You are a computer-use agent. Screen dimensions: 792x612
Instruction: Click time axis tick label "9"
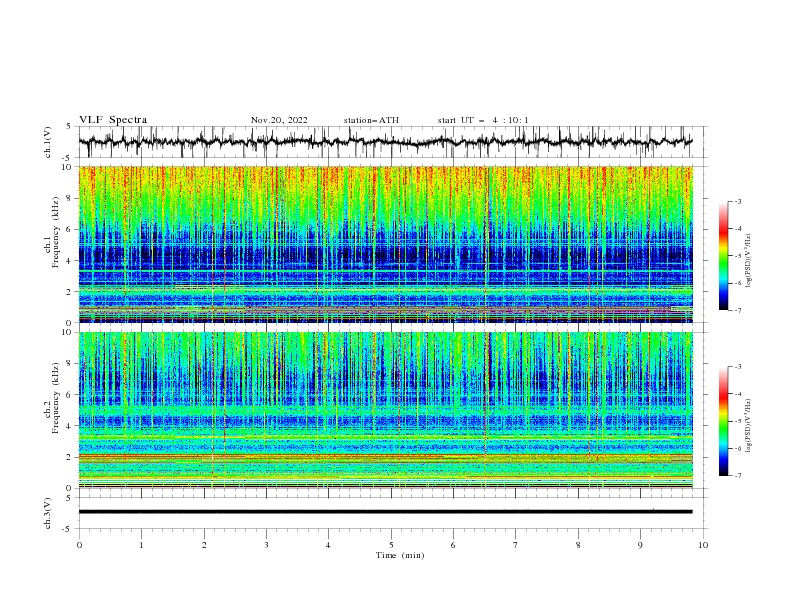tap(640, 545)
